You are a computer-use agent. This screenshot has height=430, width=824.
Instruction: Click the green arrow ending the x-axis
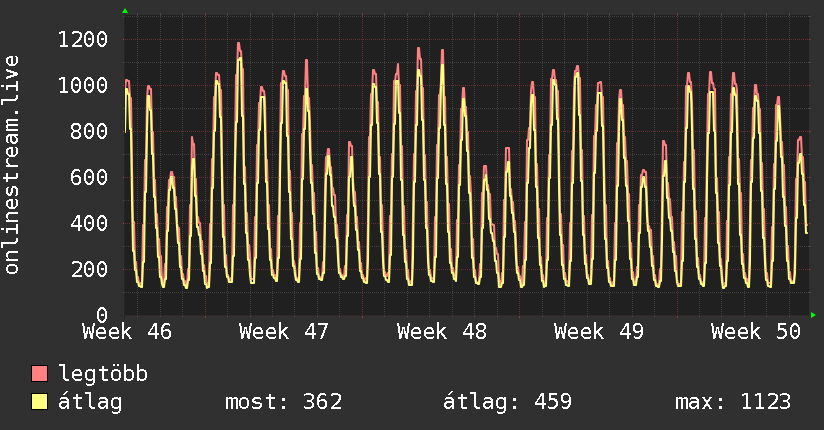[x=813, y=315]
